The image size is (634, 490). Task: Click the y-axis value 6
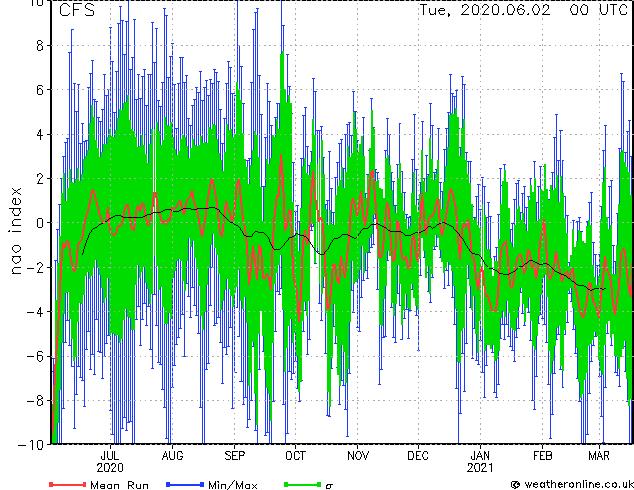pos(40,90)
